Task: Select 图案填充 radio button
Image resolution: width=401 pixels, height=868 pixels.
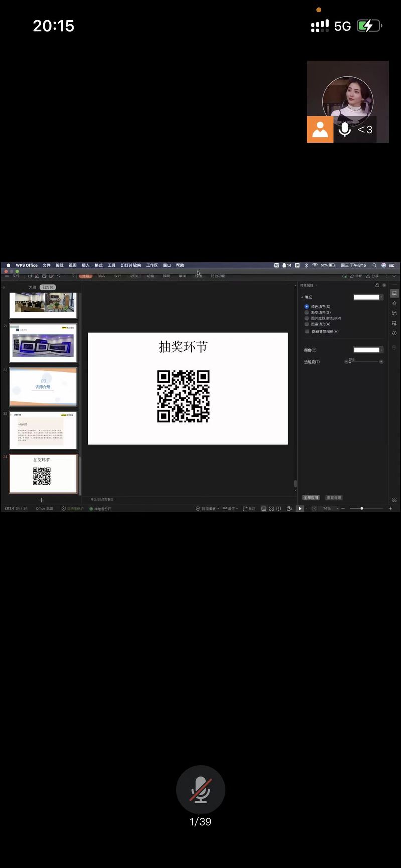Action: (x=307, y=324)
